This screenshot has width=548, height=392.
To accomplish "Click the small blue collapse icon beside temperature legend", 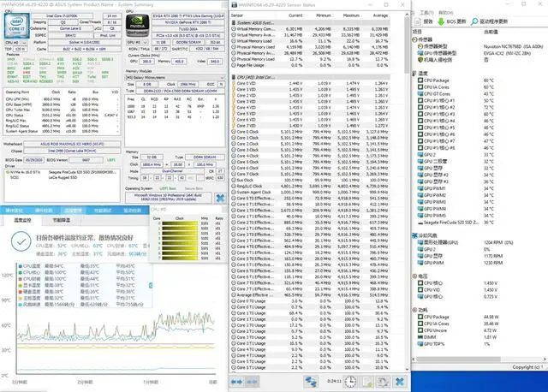I will point(151,285).
